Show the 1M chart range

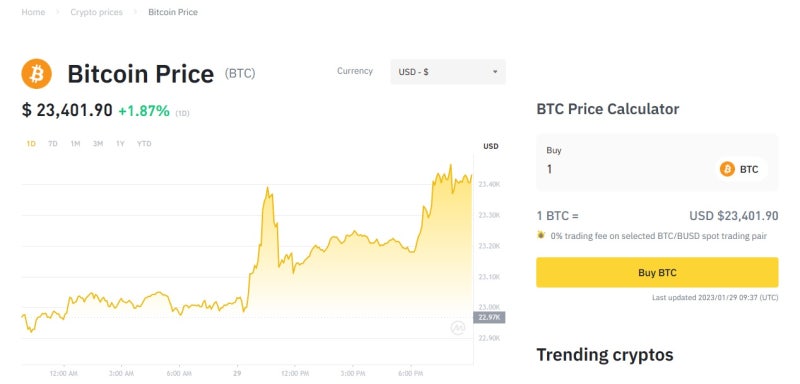[75, 144]
